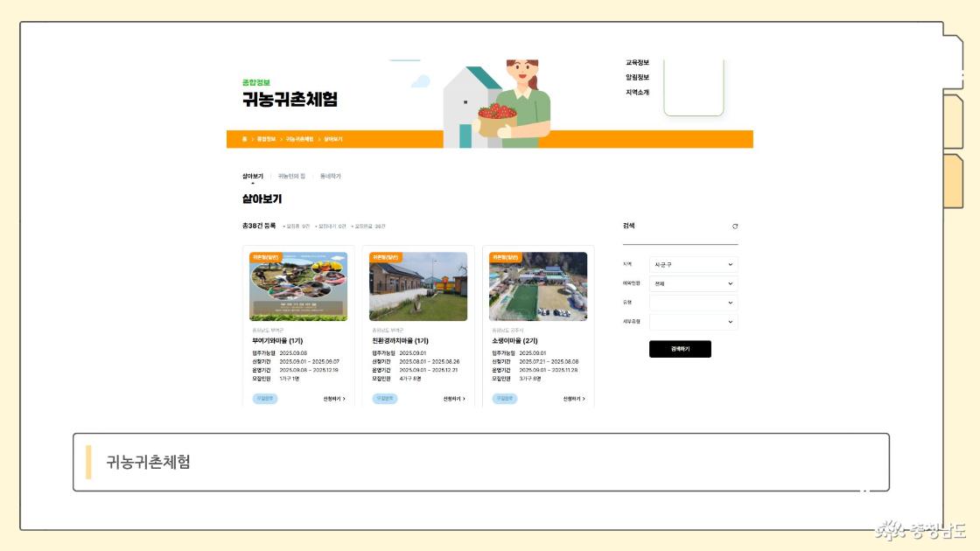Click 신청하기 link on 소랭이마을 card
Image resolution: width=980 pixels, height=551 pixels.
[x=573, y=399]
